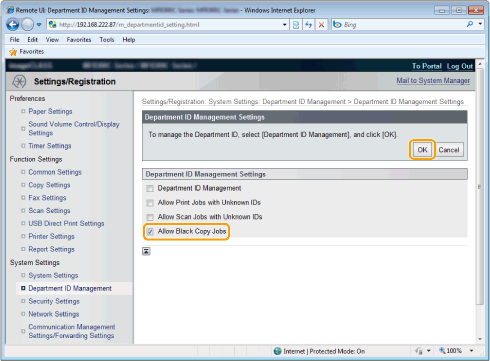Open System Settings sub-item link

pos(53,275)
